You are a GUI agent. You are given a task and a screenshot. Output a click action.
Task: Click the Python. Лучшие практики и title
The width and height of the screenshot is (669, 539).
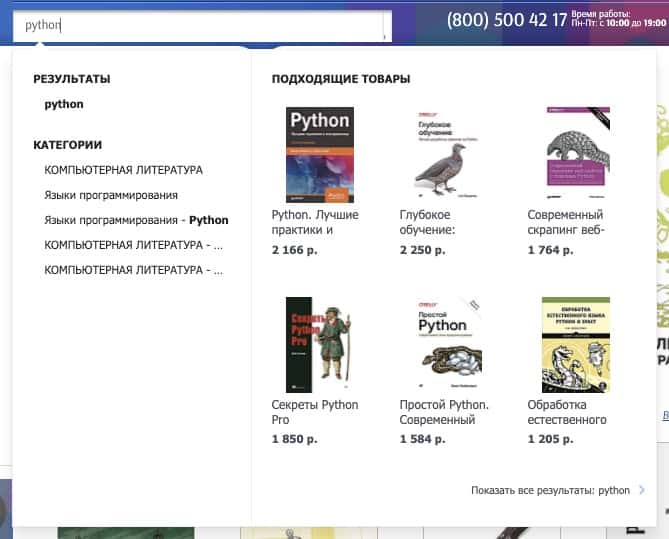pos(315,222)
